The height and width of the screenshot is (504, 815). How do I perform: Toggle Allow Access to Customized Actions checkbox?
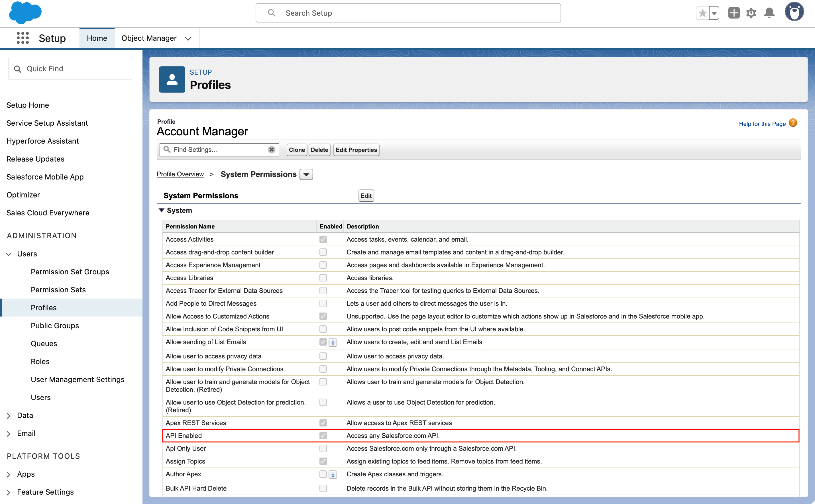point(323,316)
